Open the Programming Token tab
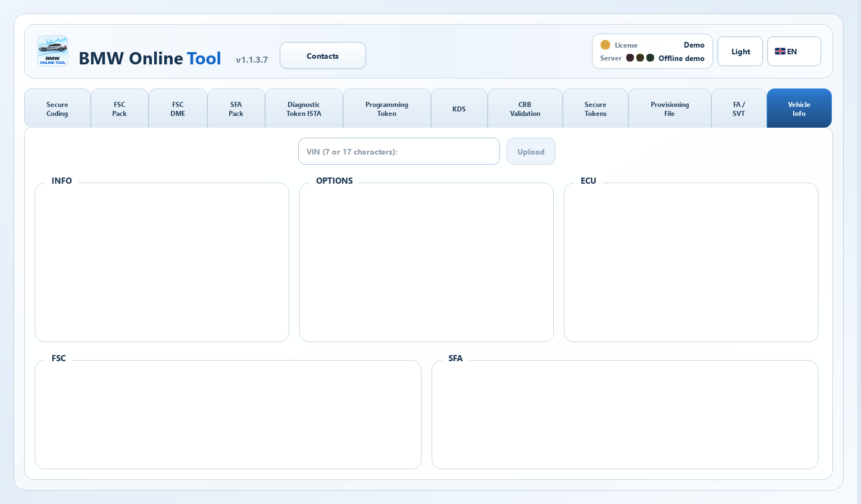The height and width of the screenshot is (504, 861). [387, 109]
